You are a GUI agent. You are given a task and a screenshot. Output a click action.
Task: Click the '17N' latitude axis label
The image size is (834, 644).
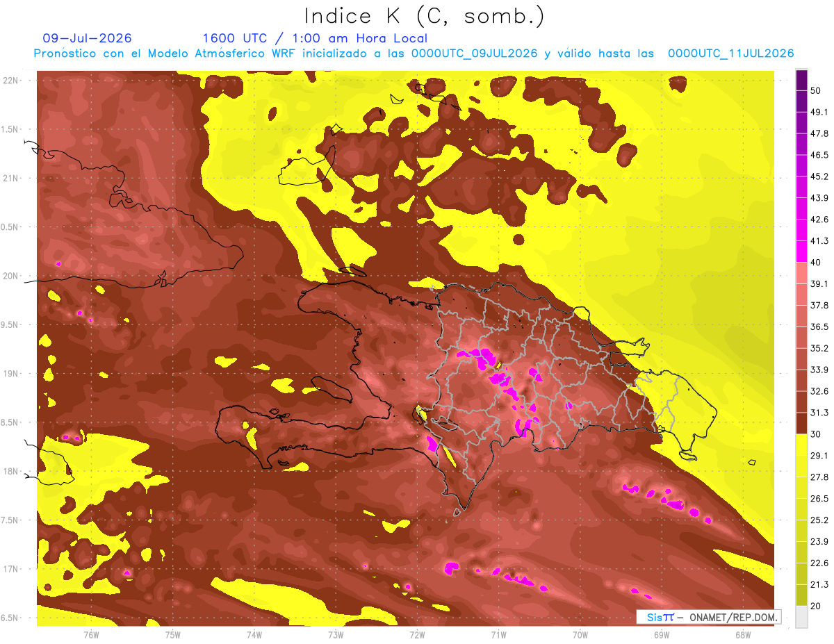pos(11,570)
